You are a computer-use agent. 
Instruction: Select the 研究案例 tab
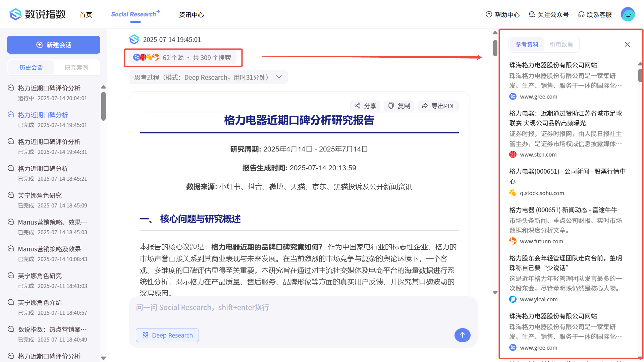(76, 68)
